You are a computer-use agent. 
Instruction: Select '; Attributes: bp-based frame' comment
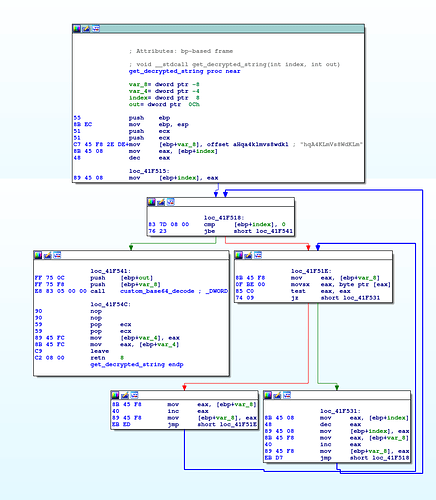[181, 51]
